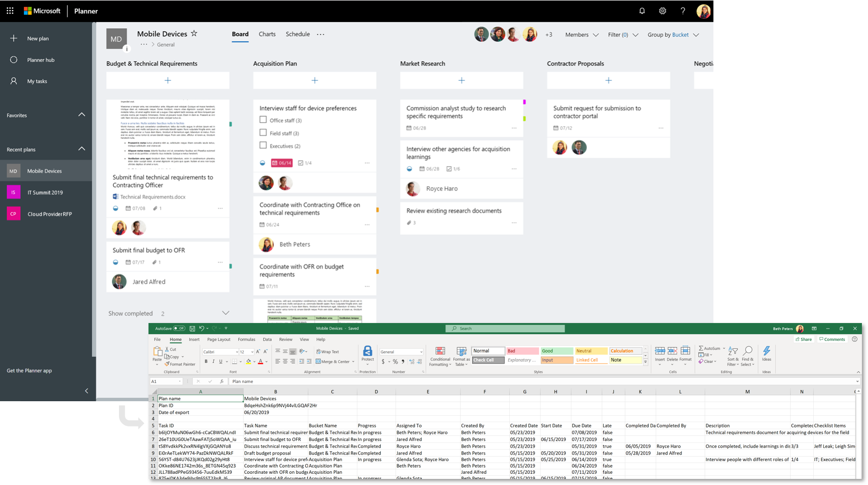
Task: Select the My tasks icon
Action: (x=14, y=81)
